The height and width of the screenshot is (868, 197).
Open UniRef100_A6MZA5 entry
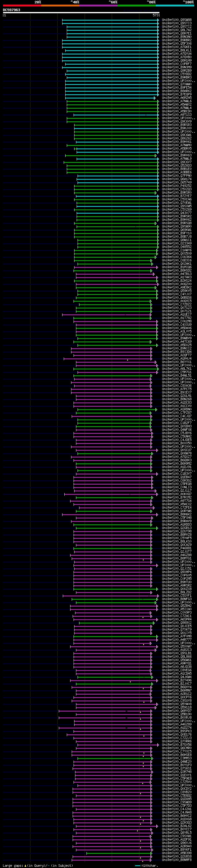[177, 98]
